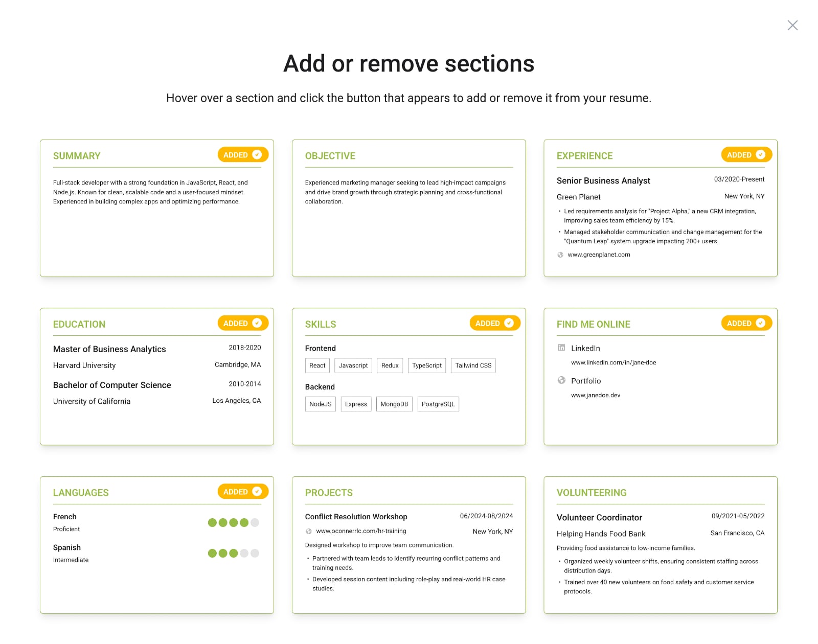The image size is (818, 644).
Task: Click the globe icon beside www.greenplanet.com
Action: coord(560,255)
